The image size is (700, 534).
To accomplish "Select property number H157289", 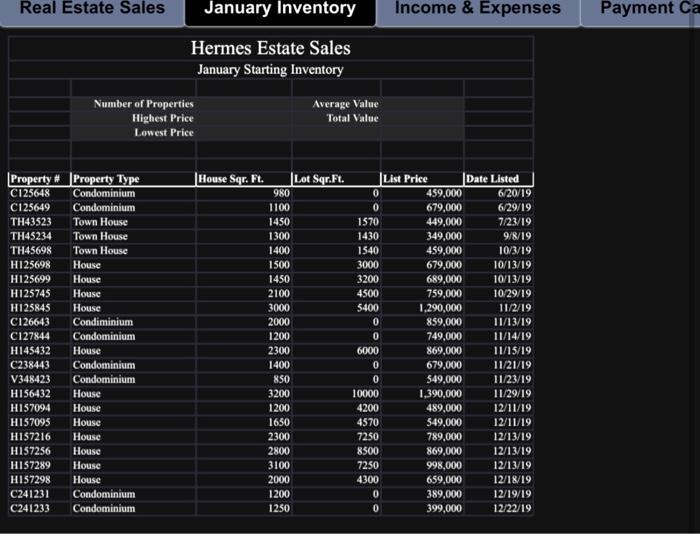I will pyautogui.click(x=39, y=465).
